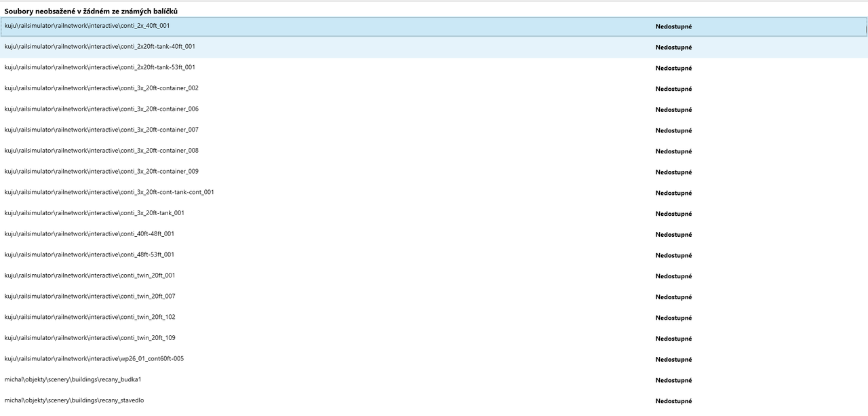Select the row conti_40ft-48ft_001
Image resolution: width=868 pixels, height=416 pixels.
tap(434, 234)
